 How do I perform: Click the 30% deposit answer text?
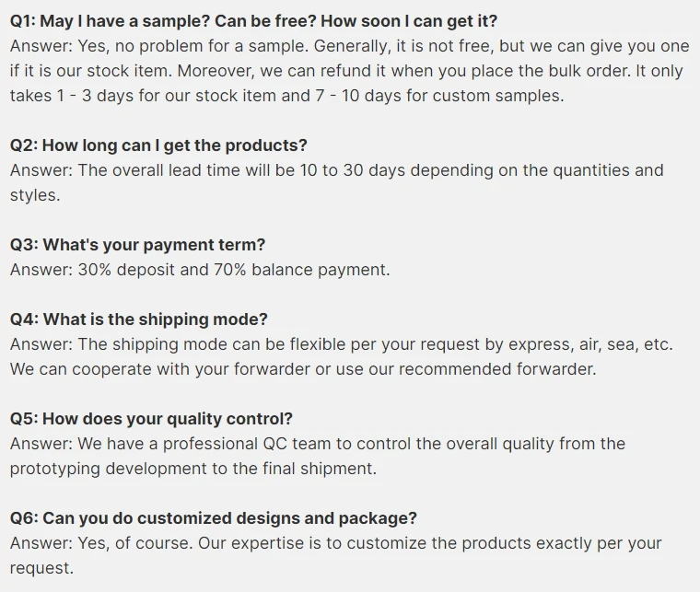(200, 269)
